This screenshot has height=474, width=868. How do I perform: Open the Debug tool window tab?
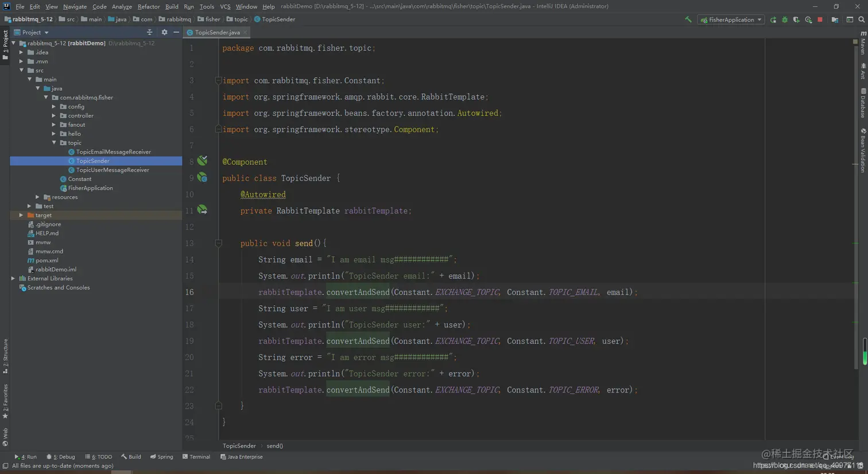(61, 457)
